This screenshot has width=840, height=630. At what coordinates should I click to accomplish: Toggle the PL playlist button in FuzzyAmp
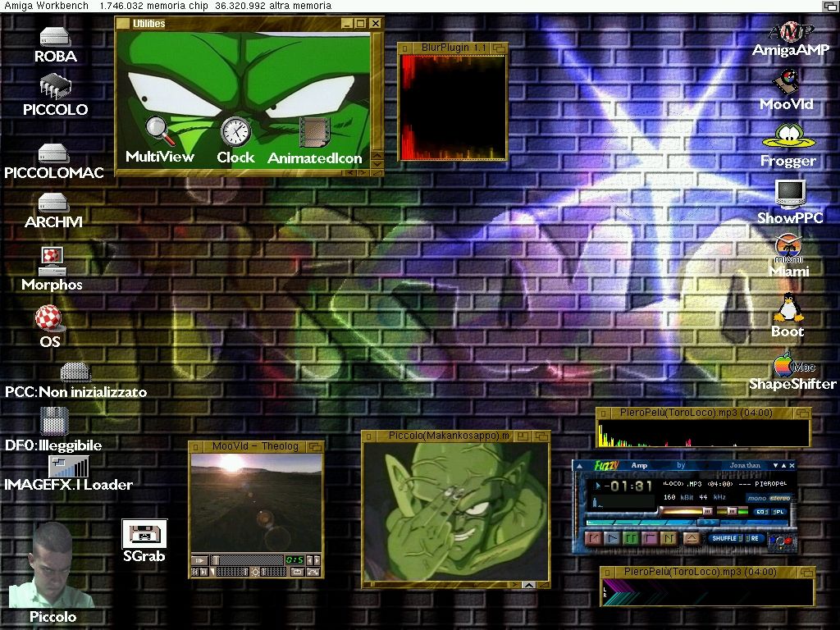[x=778, y=512]
